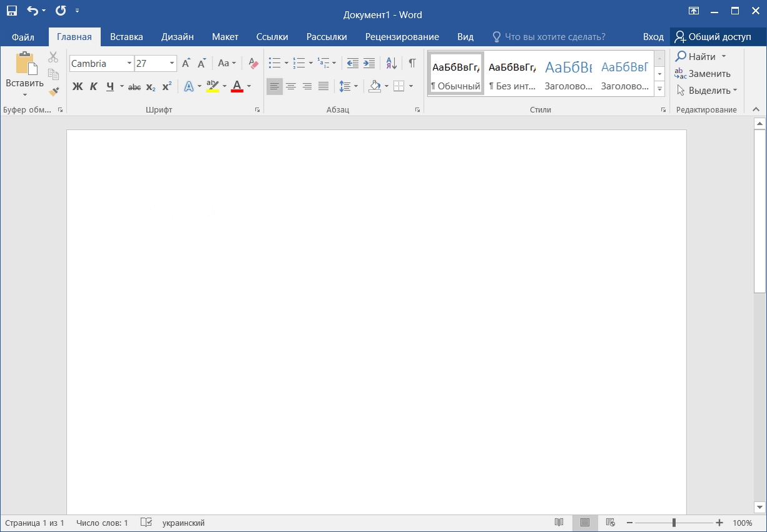Apply bold formatting with the Ж icon

77,86
